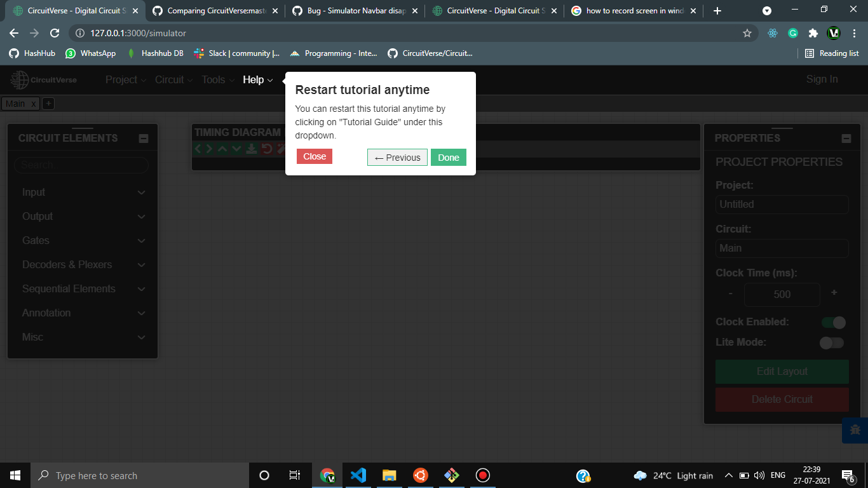Open Chrome profile avatar
This screenshot has width=868, height=488.
click(x=834, y=33)
